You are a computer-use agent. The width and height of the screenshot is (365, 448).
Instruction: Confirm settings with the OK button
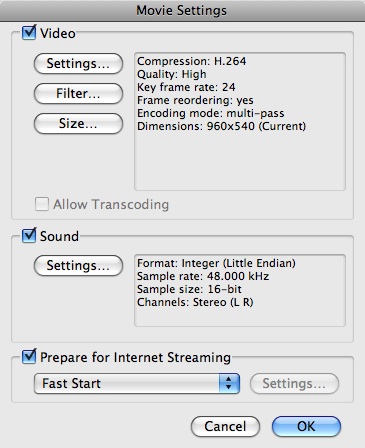point(306,426)
